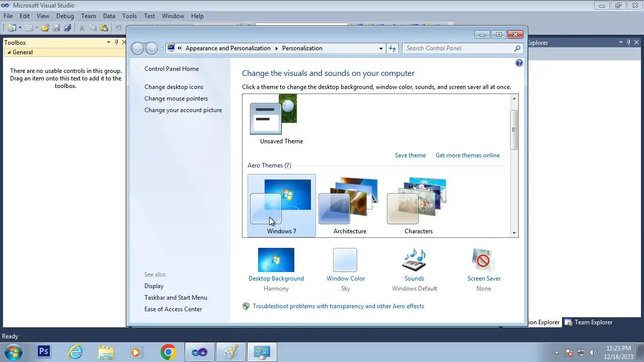Collapse the General group in Toolbox
This screenshot has height=362, width=644.
[x=9, y=52]
